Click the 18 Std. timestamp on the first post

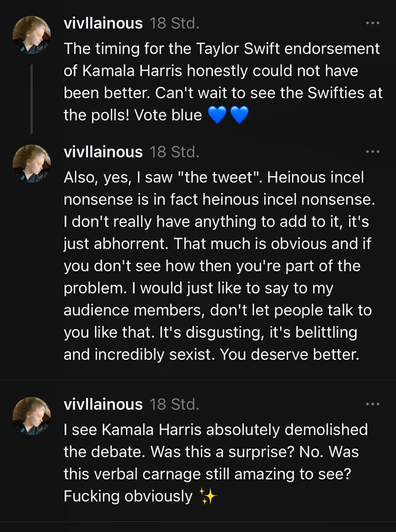pyautogui.click(x=174, y=23)
